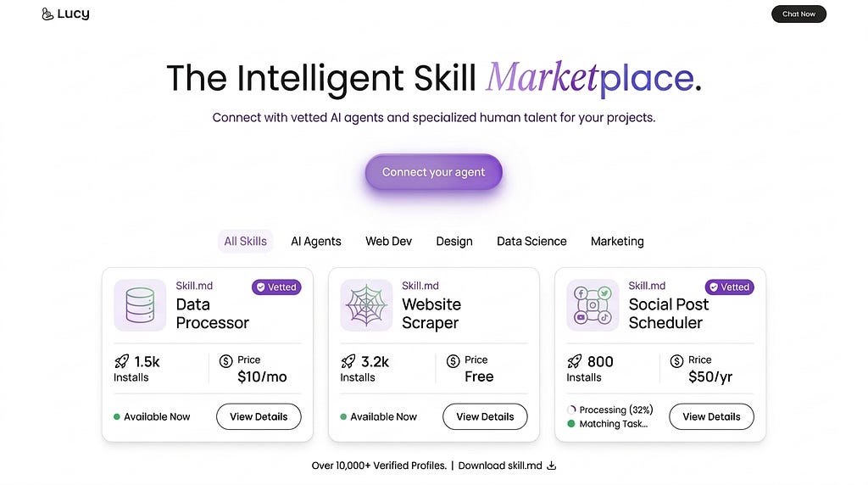
Task: Click the Lucy logo icon
Action: point(47,14)
